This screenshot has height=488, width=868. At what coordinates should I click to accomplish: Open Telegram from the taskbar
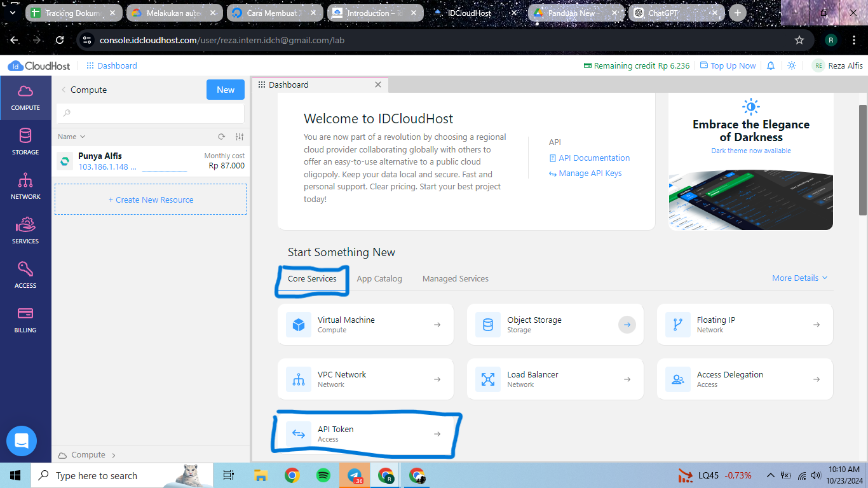click(355, 475)
